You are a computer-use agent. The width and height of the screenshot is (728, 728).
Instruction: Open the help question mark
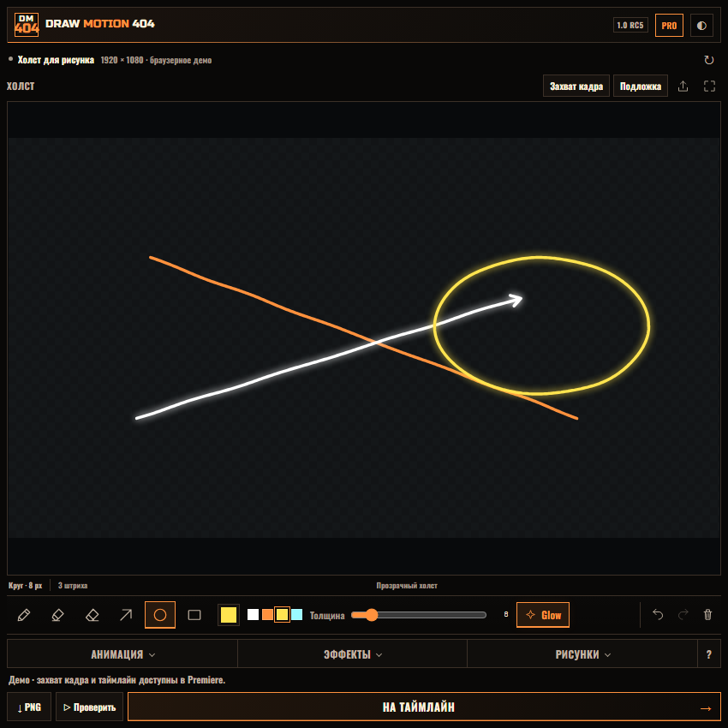click(x=709, y=654)
